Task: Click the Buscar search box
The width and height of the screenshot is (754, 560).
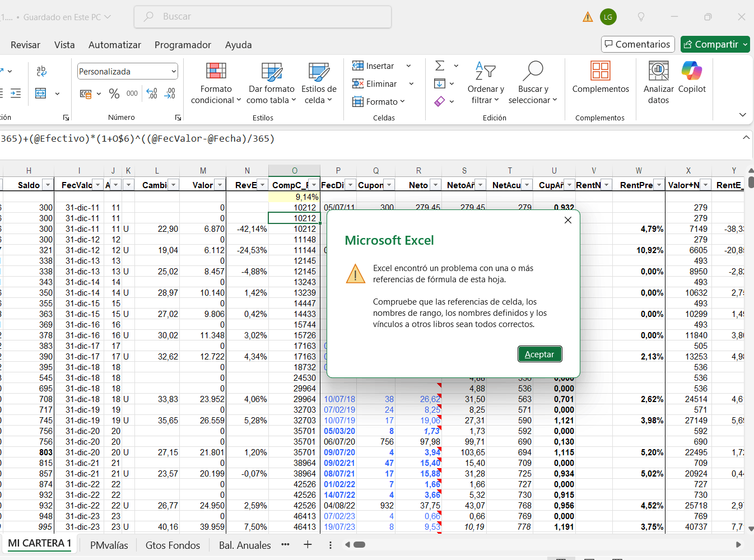Action: click(x=262, y=17)
